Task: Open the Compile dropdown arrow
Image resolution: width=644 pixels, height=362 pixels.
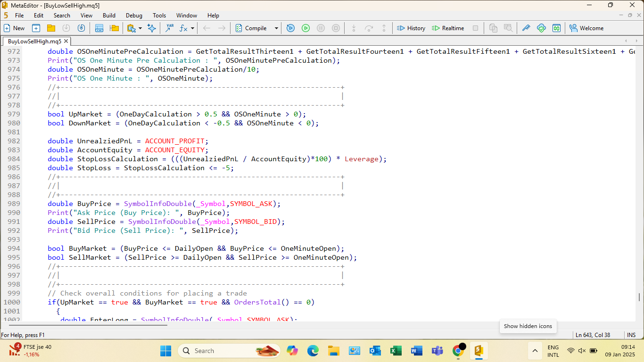Action: coord(276,28)
